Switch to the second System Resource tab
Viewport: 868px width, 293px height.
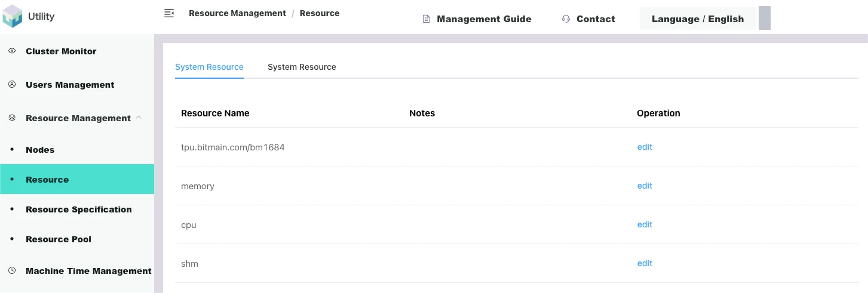[x=302, y=67]
